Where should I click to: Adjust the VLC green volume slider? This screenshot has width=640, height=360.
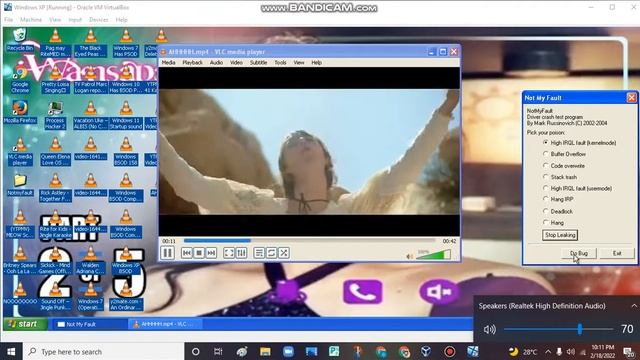click(433, 255)
